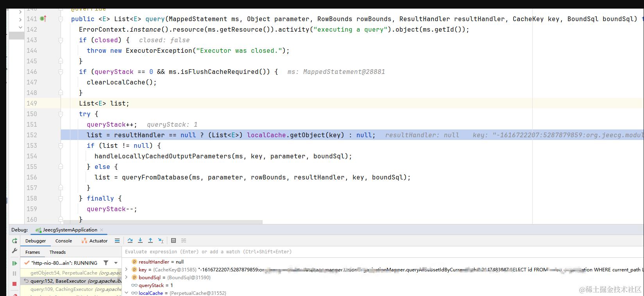
Task: Fold the else block at line 155
Action: [x=61, y=167]
